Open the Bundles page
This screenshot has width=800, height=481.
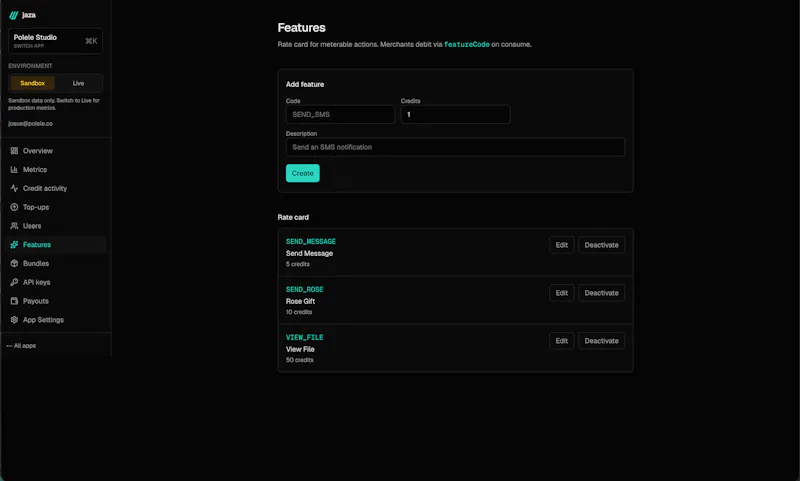coord(55,264)
